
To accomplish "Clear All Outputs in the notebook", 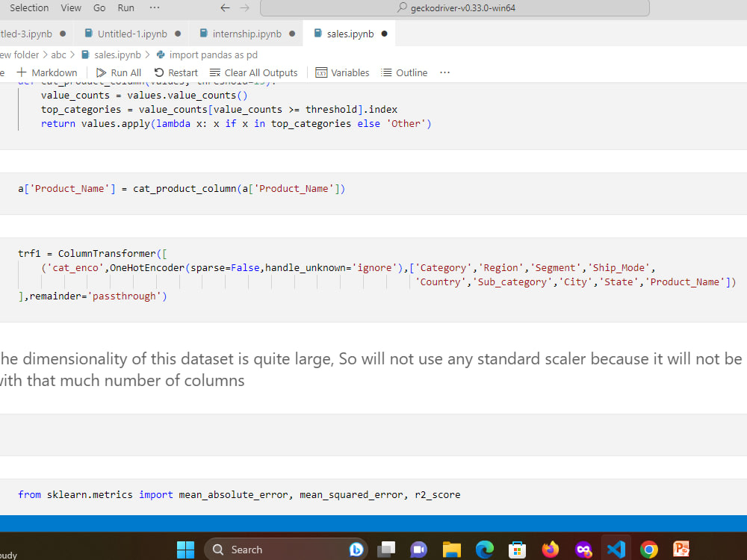I will click(x=253, y=72).
